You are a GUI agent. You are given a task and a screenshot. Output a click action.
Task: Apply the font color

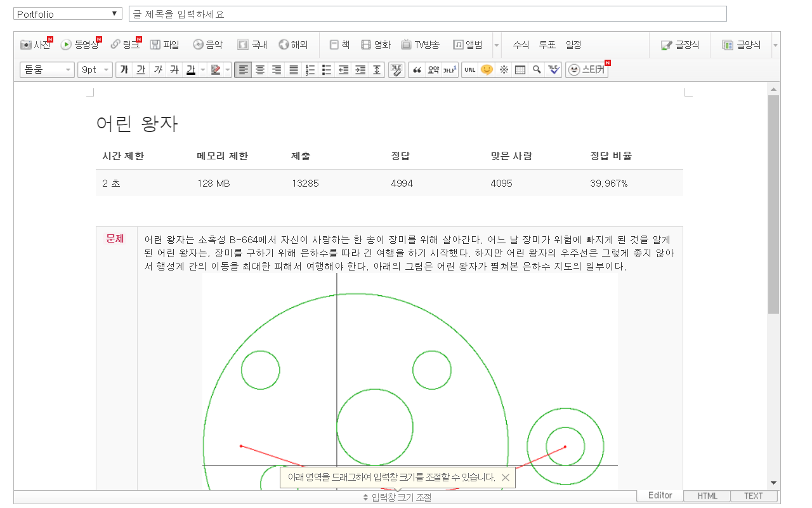tap(190, 70)
